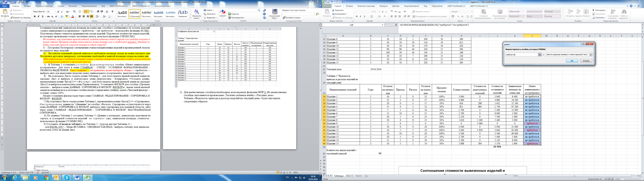Image resolution: width=644 pixels, height=181 pixels.
Task: Click the КонсультантПлюс search text field in Word
Action: (299, 14)
